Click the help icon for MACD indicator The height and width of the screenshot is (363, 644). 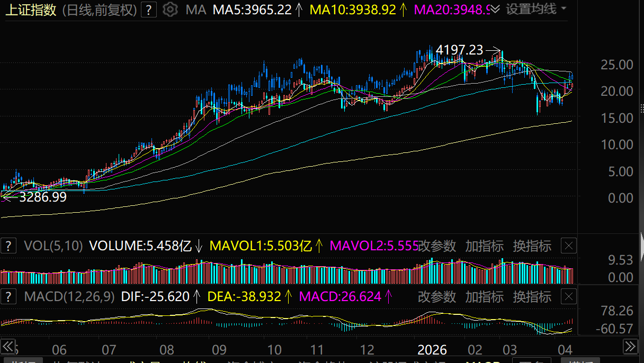[x=8, y=297]
